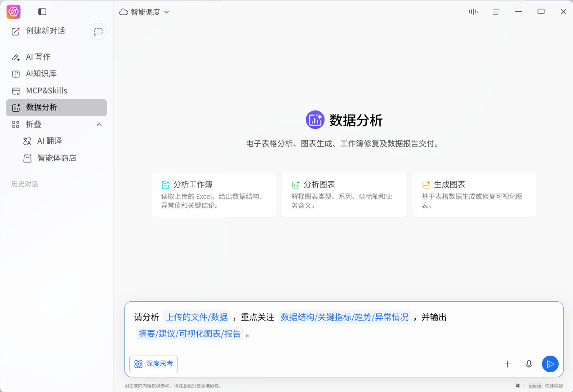This screenshot has width=573, height=392.
Task: Open the 智能调度 model dropdown
Action: 144,12
